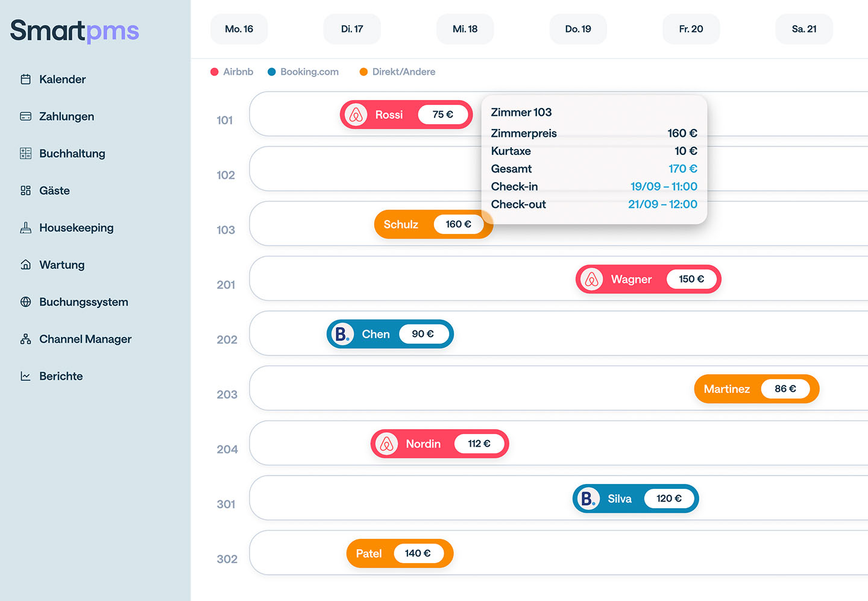Screen dimensions: 868x601
Task: Click the Gäste grid icon
Action: point(25,191)
